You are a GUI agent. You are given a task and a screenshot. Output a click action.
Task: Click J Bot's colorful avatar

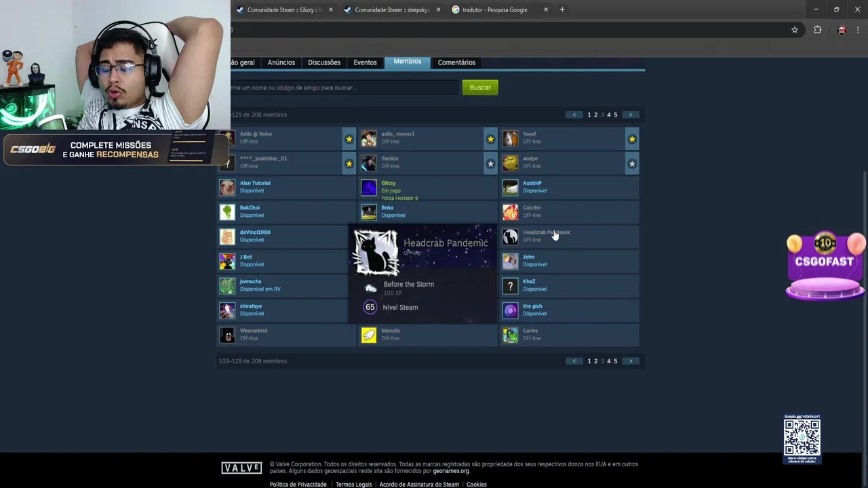pos(227,261)
